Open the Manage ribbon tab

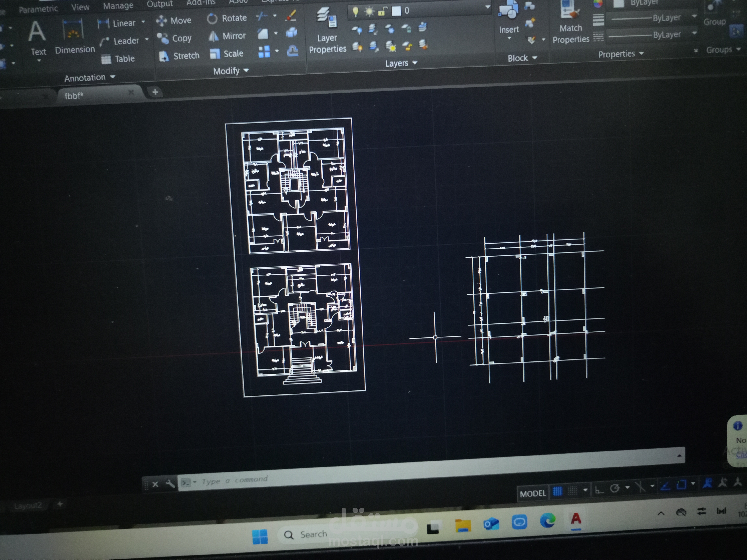click(118, 6)
